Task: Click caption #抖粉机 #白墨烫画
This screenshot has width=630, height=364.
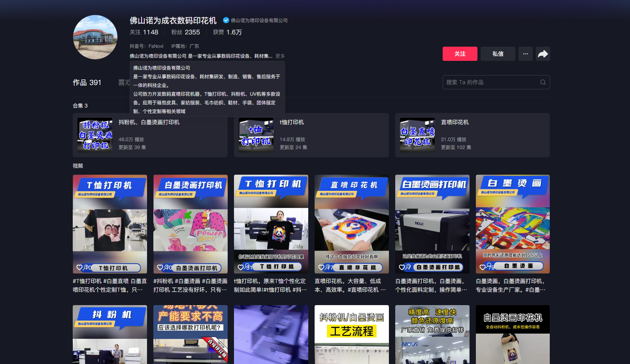Action: coord(191,285)
